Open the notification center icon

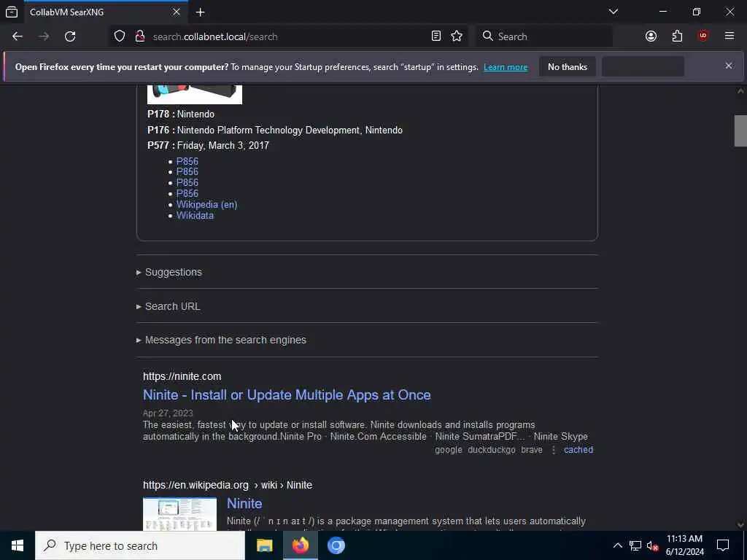tap(723, 545)
